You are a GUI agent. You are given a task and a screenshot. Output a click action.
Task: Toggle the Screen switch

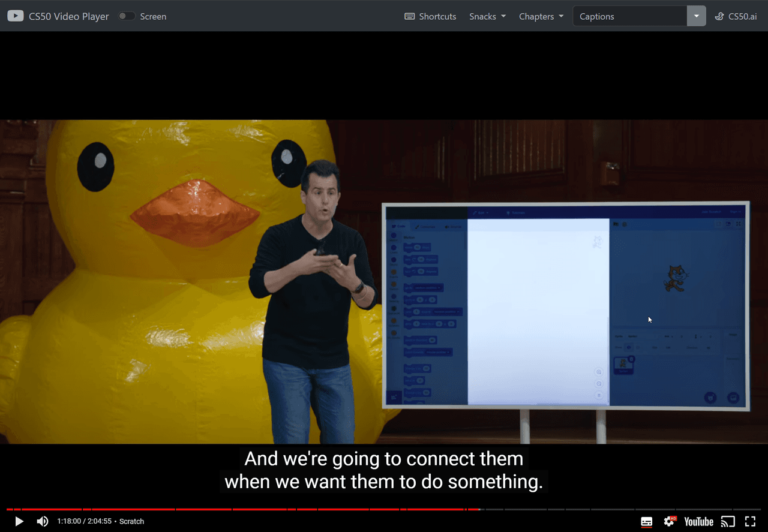[127, 16]
